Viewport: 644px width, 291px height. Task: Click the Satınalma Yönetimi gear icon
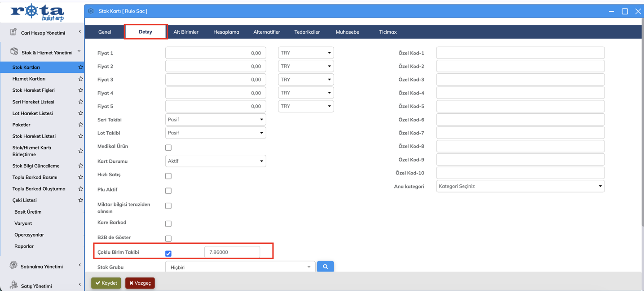click(x=13, y=266)
